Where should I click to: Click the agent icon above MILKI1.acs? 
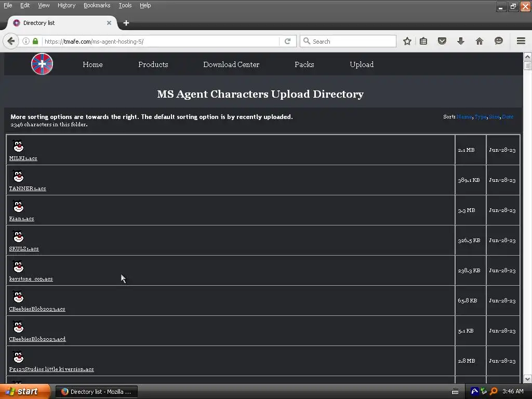(18, 146)
